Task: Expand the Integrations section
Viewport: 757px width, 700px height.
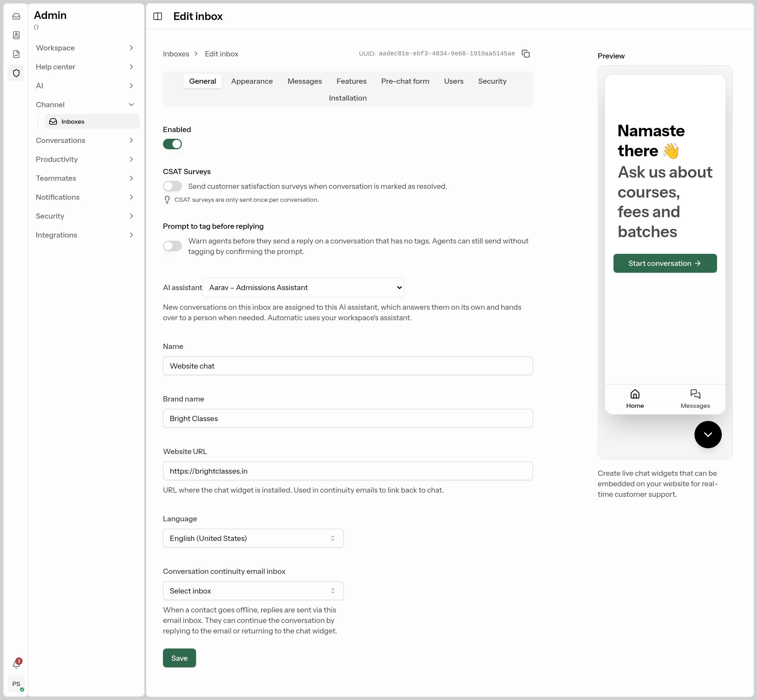Action: pos(85,235)
